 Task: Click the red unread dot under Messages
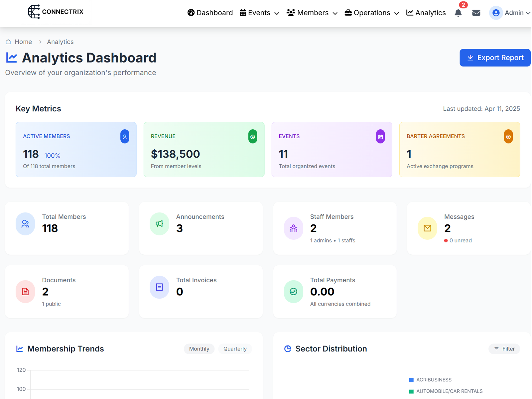point(446,241)
